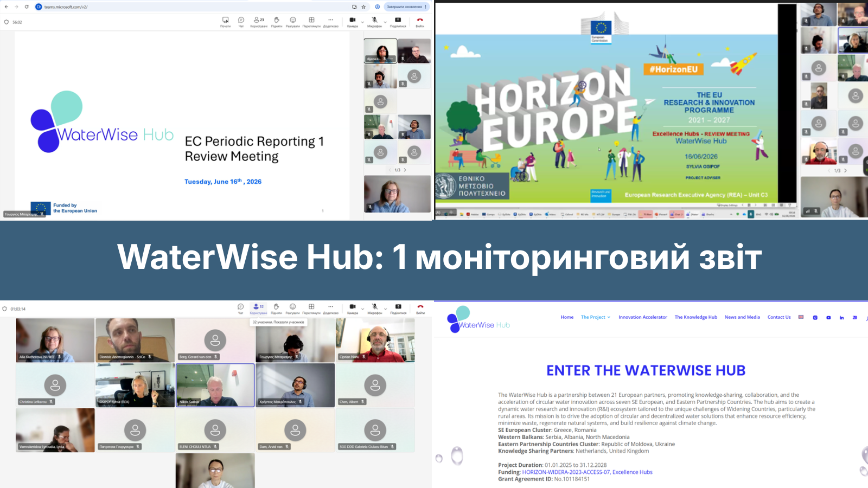Open Innovation Accelerator in the website menu
The height and width of the screenshot is (488, 868).
pyautogui.click(x=643, y=317)
